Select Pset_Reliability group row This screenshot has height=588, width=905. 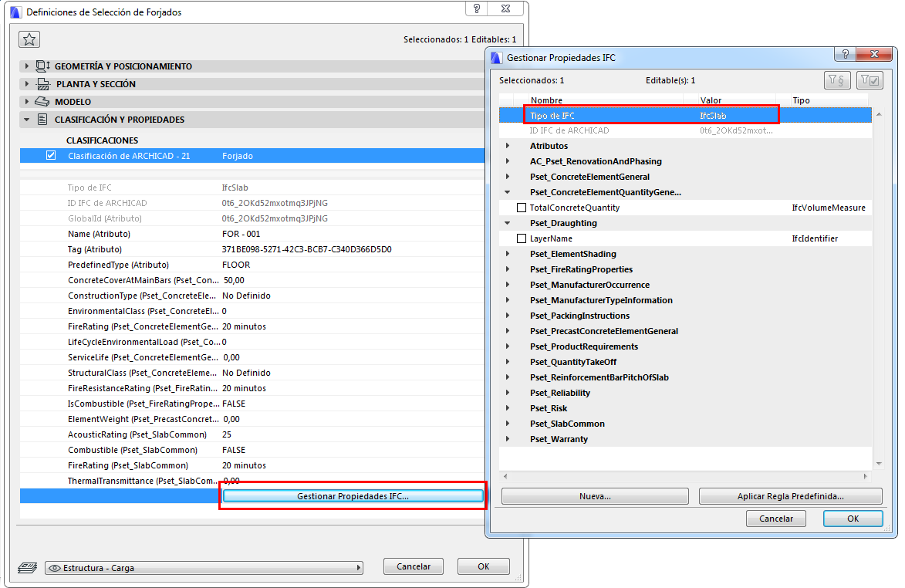(x=685, y=392)
